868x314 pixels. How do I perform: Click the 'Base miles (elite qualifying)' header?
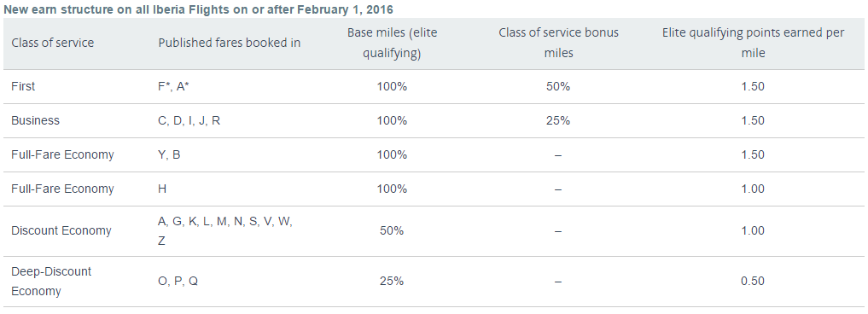point(392,44)
